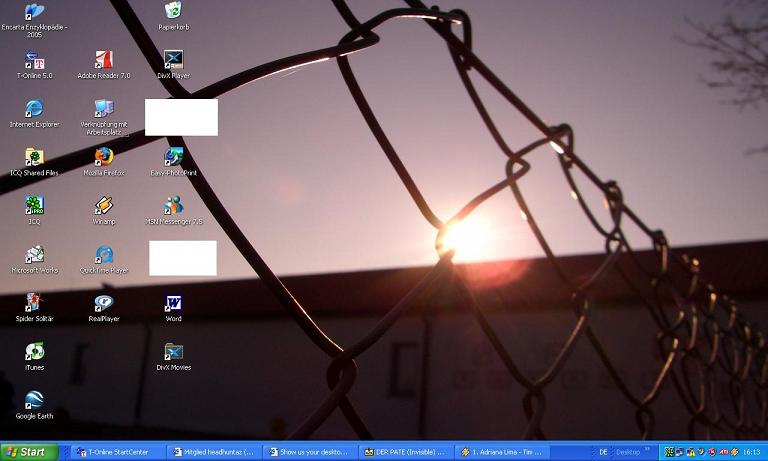This screenshot has width=768, height=461.
Task: Click the Papierkorb recycle bin icon
Action: tap(173, 11)
